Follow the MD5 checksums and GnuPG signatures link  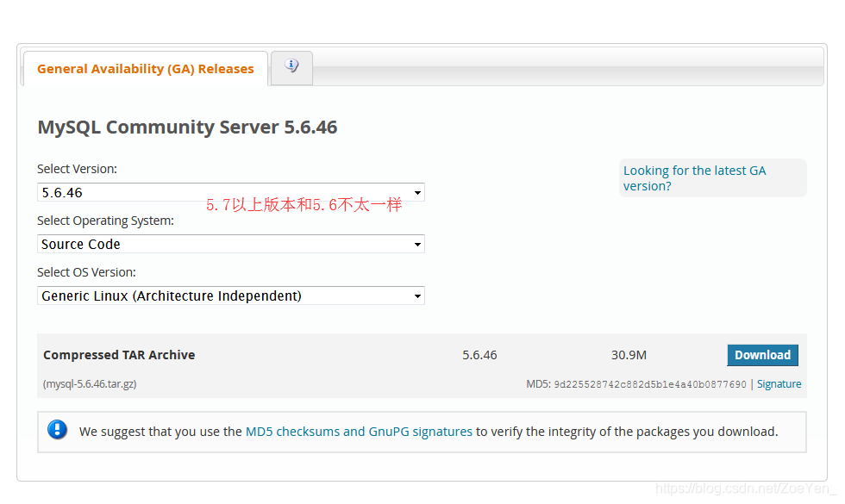(359, 432)
